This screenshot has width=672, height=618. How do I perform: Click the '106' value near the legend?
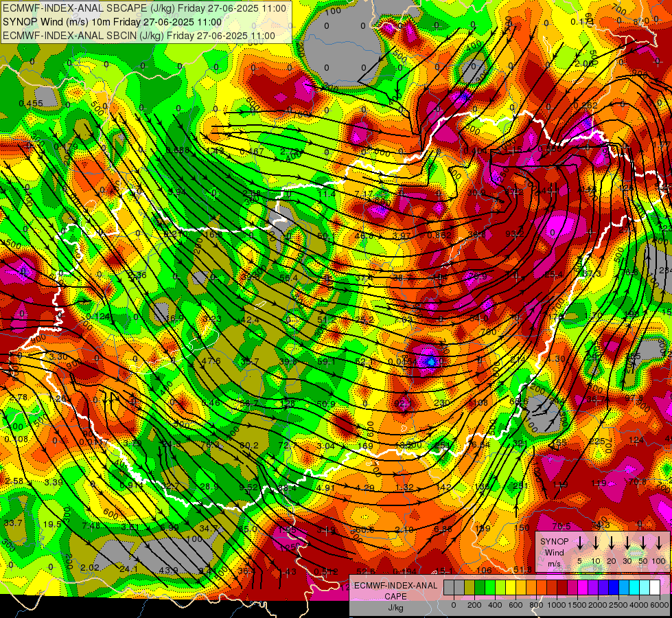click(484, 571)
